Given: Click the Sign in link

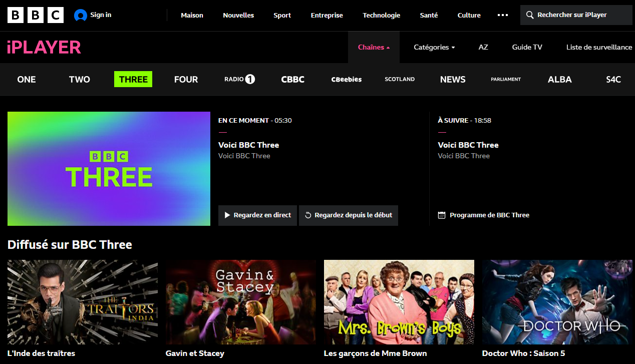Looking at the screenshot, I should click(101, 15).
